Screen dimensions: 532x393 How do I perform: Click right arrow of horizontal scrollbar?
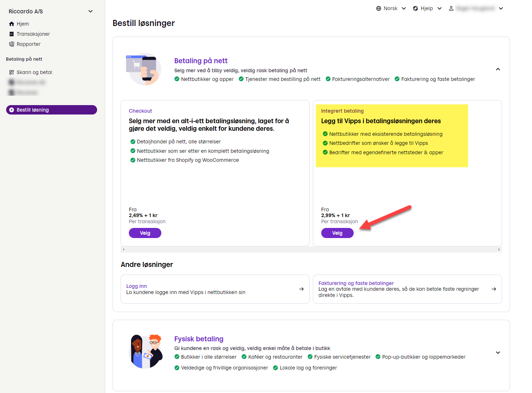pyautogui.click(x=499, y=249)
